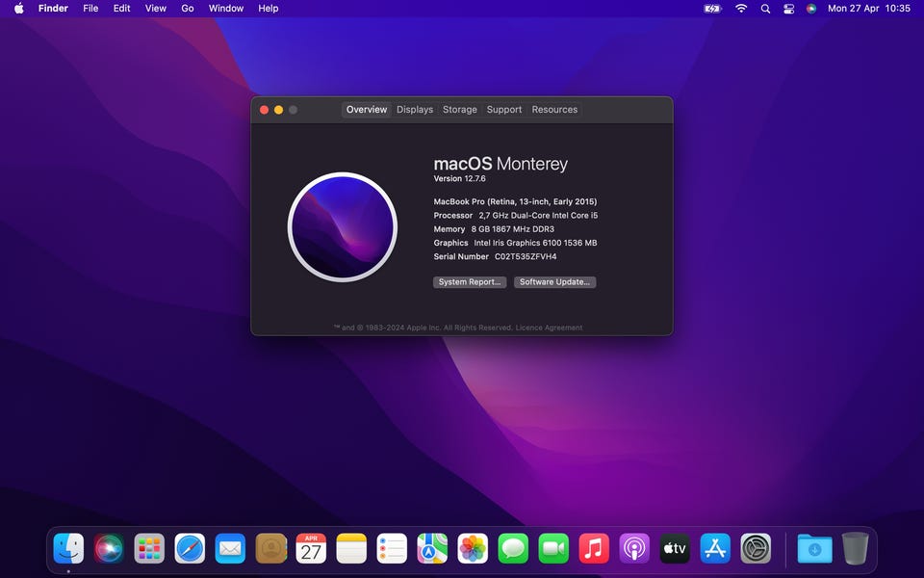The width and height of the screenshot is (924, 578).
Task: Open the Photos app
Action: (473, 548)
